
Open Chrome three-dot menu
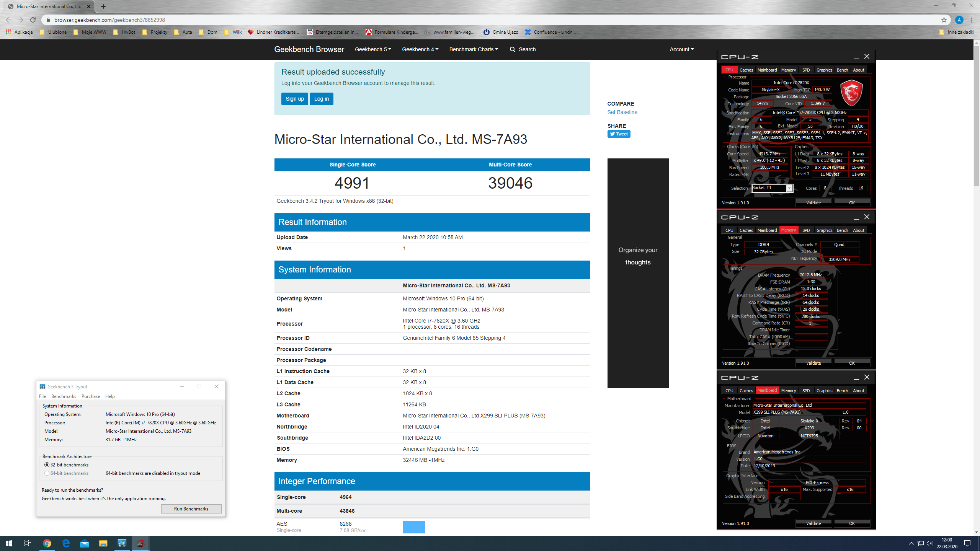[972, 20]
